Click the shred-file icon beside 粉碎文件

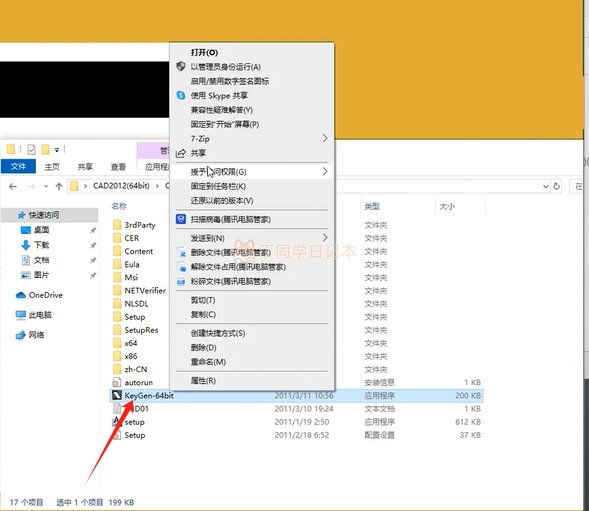(181, 281)
